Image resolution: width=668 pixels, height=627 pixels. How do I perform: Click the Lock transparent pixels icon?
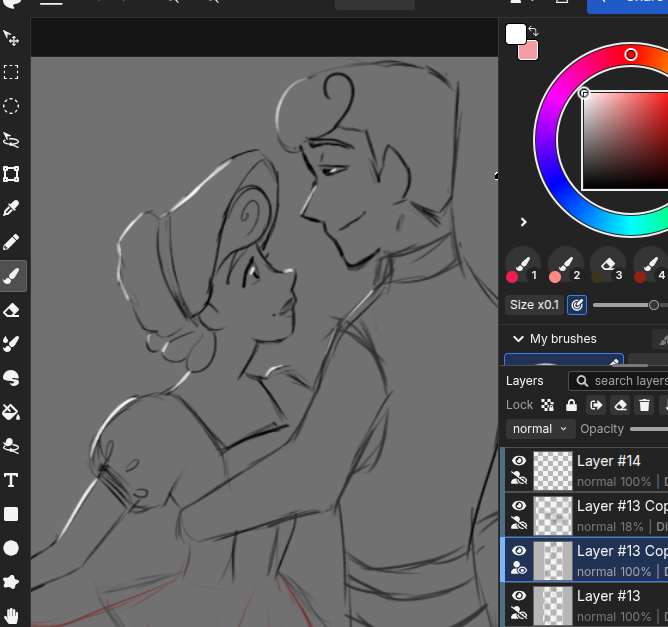click(x=547, y=405)
